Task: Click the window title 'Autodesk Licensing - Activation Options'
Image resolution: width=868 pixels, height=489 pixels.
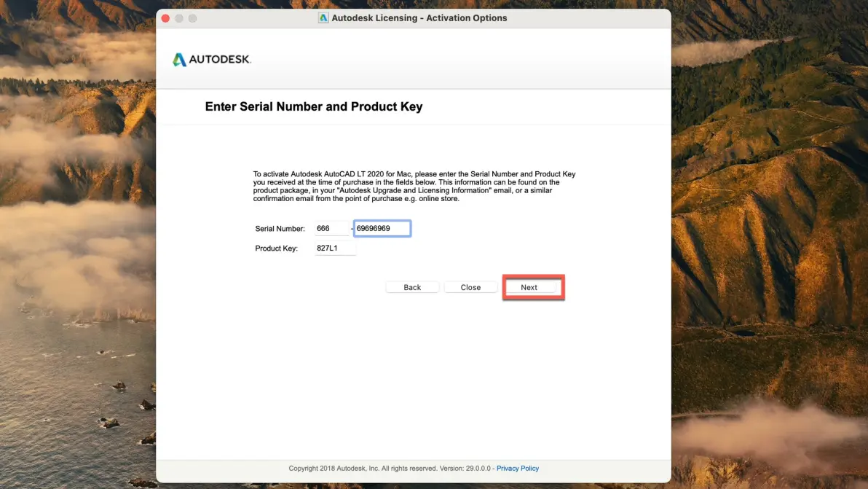Action: pos(419,18)
